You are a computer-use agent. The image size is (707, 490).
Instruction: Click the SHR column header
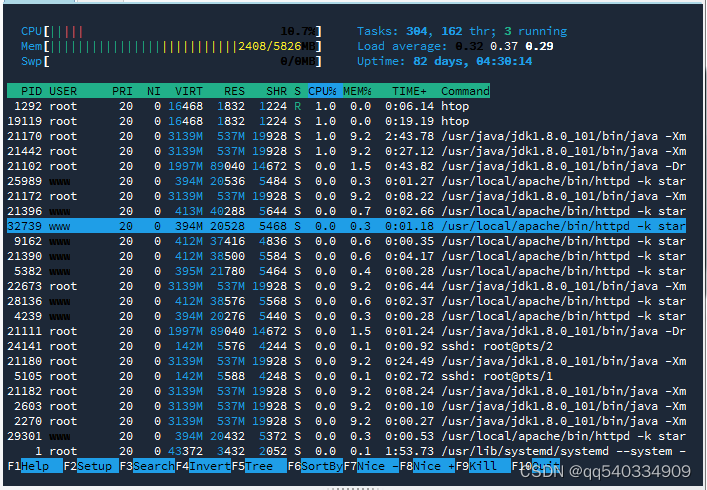[276, 91]
